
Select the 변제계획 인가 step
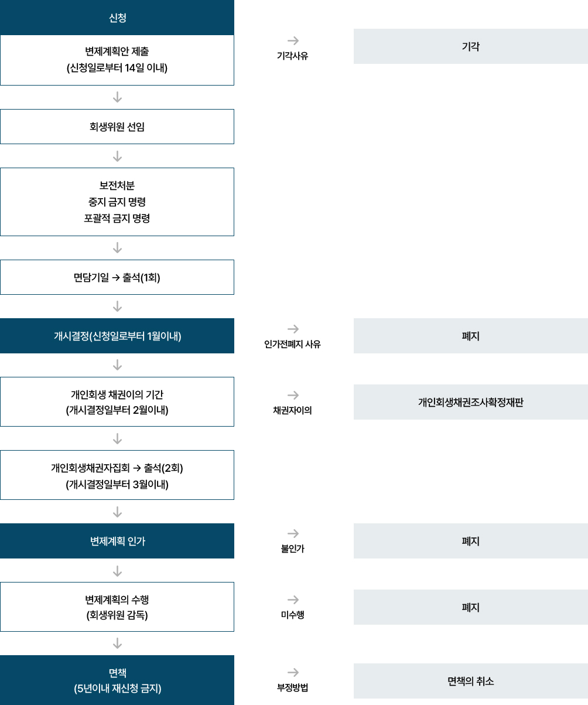[117, 541]
